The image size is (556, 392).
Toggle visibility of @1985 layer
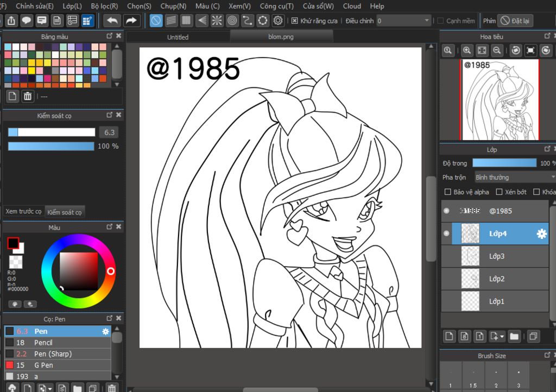point(446,211)
